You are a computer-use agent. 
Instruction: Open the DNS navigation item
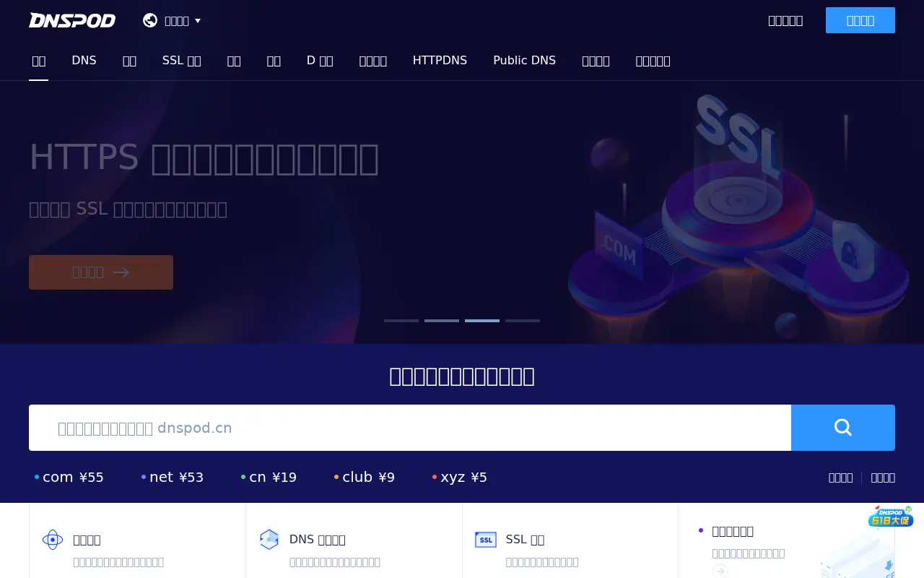click(x=84, y=61)
